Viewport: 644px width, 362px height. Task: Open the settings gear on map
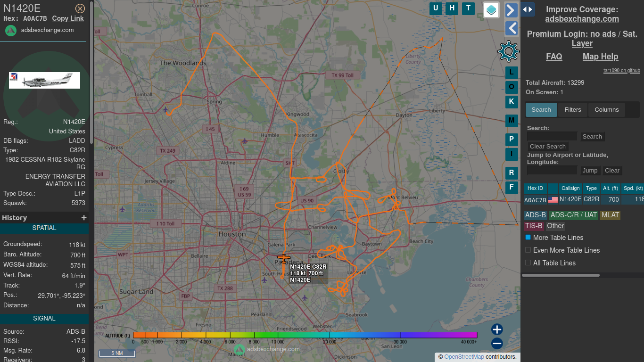point(508,51)
